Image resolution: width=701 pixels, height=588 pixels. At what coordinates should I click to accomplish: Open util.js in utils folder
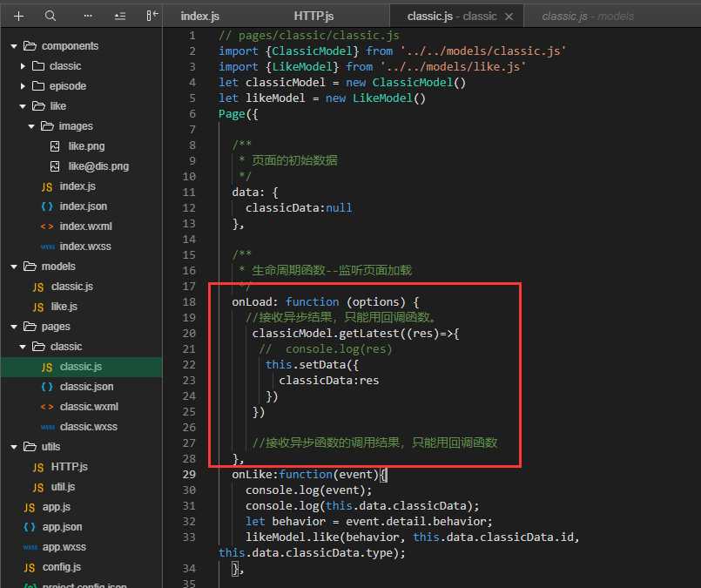(63, 487)
